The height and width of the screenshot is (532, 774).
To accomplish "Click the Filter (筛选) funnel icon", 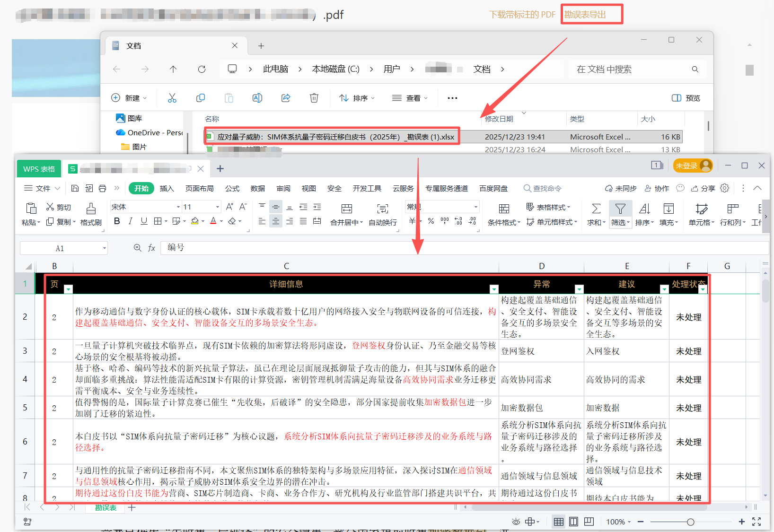I will click(x=620, y=209).
